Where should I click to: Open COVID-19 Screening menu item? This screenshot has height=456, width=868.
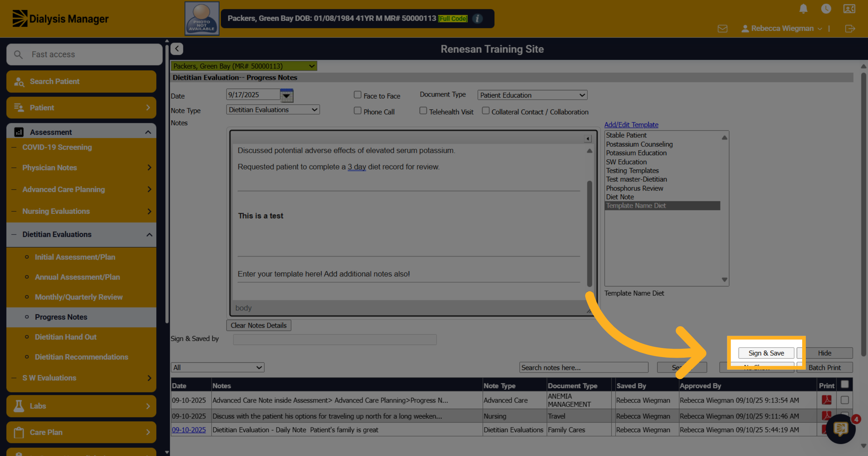pyautogui.click(x=57, y=147)
